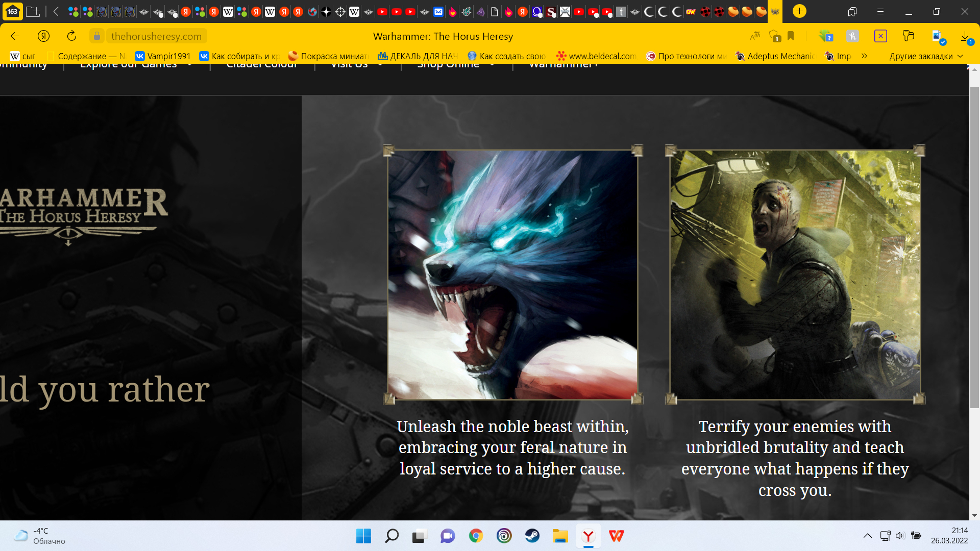Open the Adeptus Mechanic bookmark

(x=775, y=56)
